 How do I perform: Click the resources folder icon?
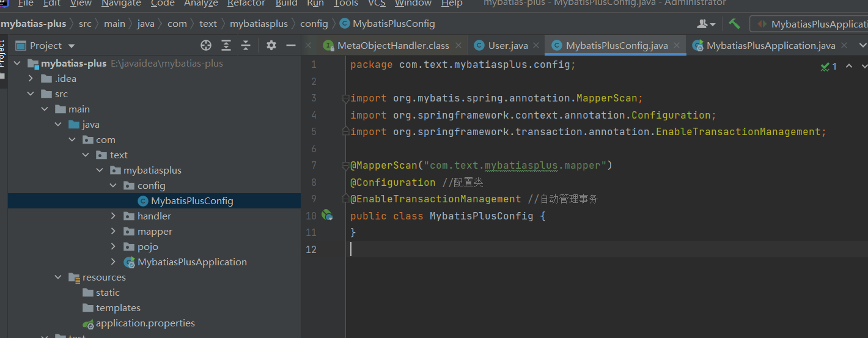[75, 277]
